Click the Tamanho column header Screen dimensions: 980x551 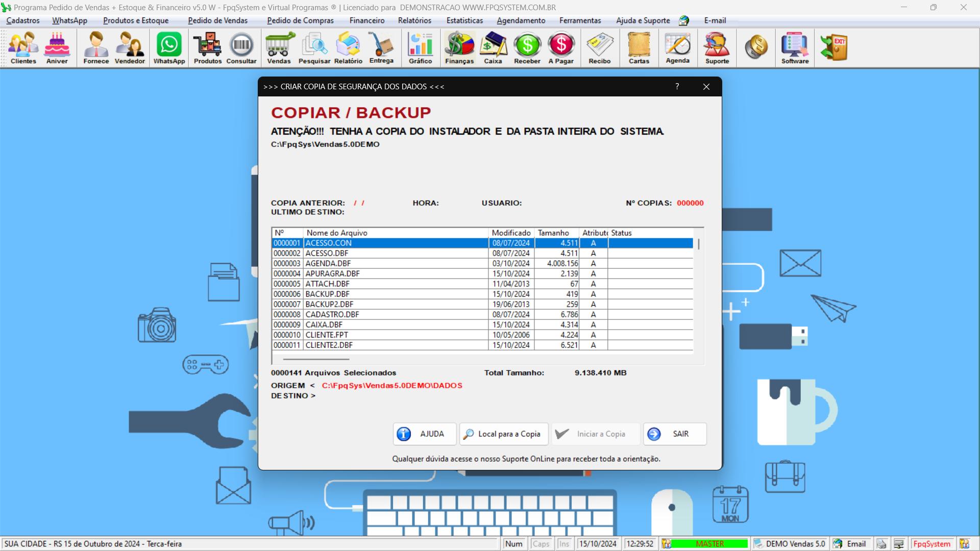(557, 233)
